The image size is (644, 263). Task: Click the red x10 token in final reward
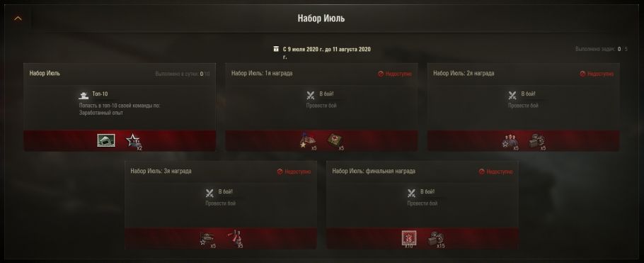[x=409, y=238]
